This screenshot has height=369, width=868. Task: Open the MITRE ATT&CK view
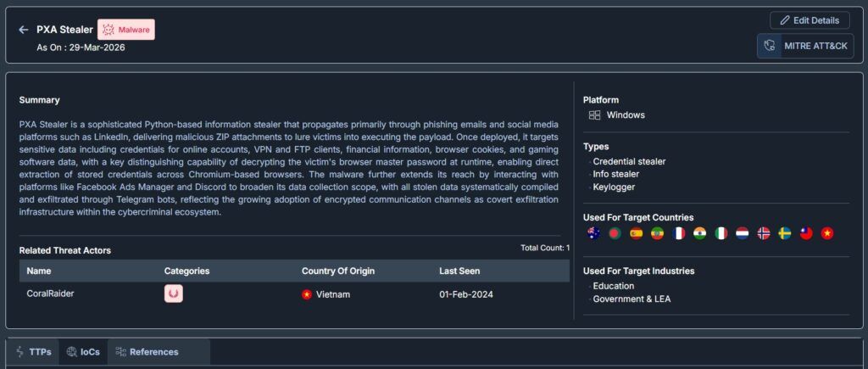tap(805, 46)
